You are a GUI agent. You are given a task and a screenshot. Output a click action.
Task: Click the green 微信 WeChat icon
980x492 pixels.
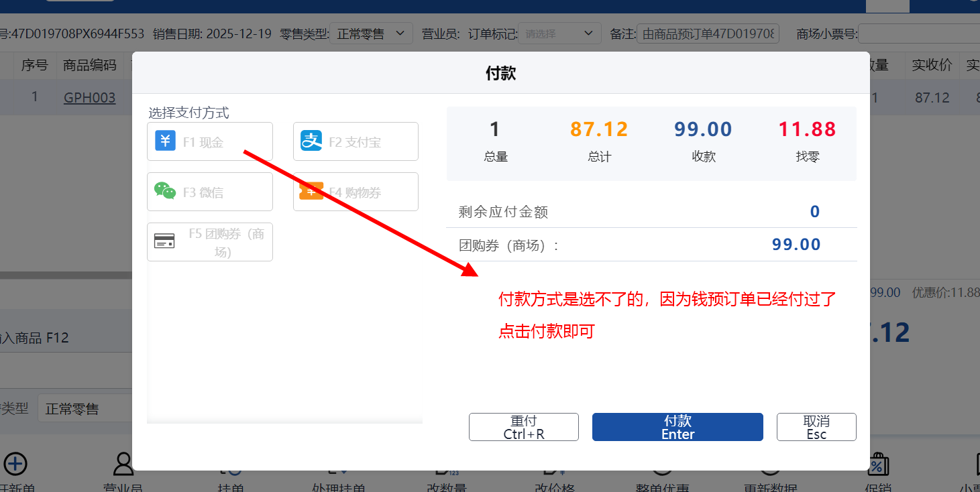pyautogui.click(x=165, y=192)
